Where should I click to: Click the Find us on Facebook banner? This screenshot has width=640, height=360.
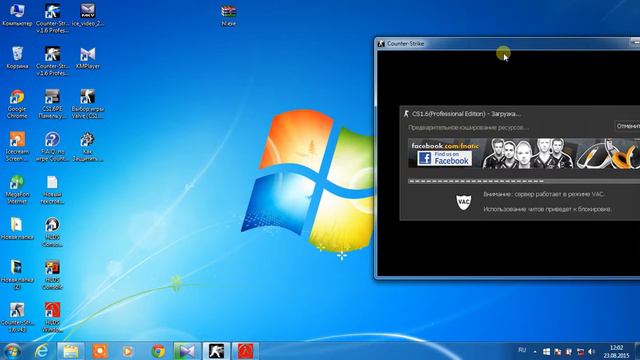point(444,158)
